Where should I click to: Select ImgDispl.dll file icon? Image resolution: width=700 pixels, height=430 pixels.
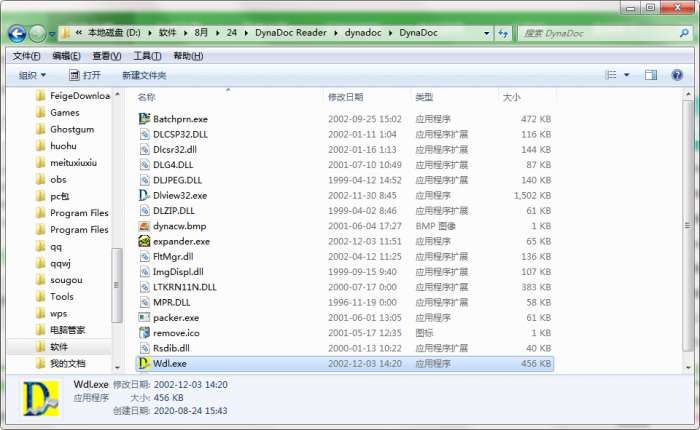pos(144,271)
